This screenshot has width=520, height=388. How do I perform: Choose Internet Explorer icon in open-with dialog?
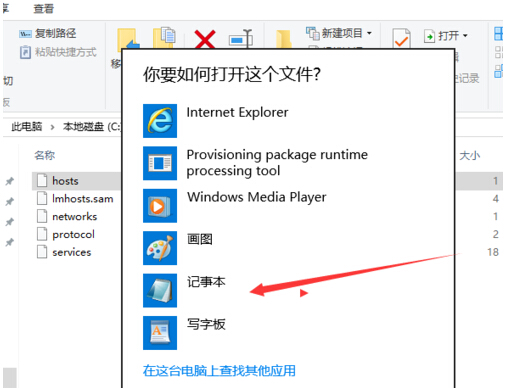[160, 121]
